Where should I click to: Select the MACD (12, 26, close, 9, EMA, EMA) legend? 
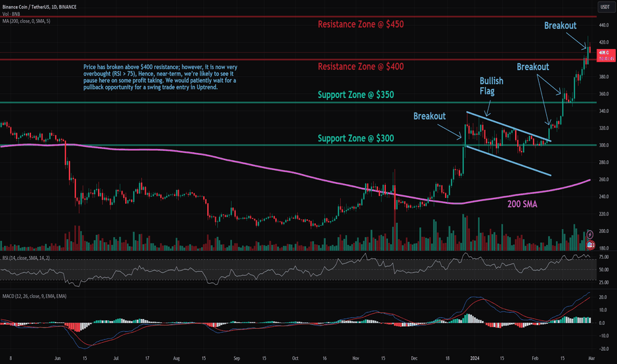tap(34, 296)
